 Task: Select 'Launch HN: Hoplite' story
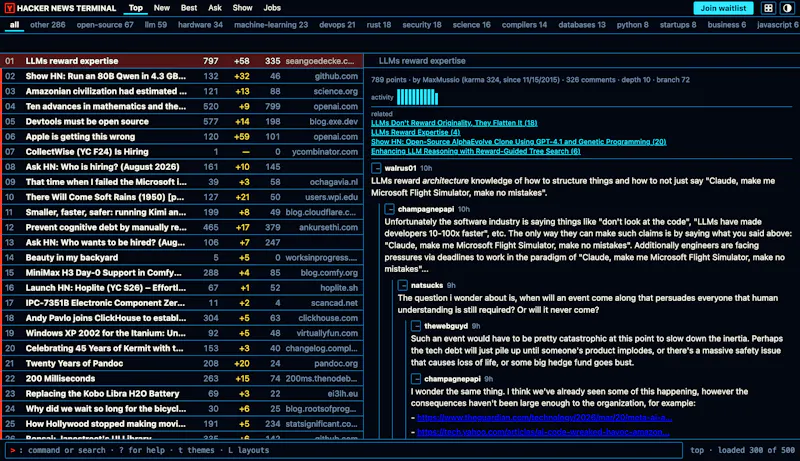click(183, 288)
